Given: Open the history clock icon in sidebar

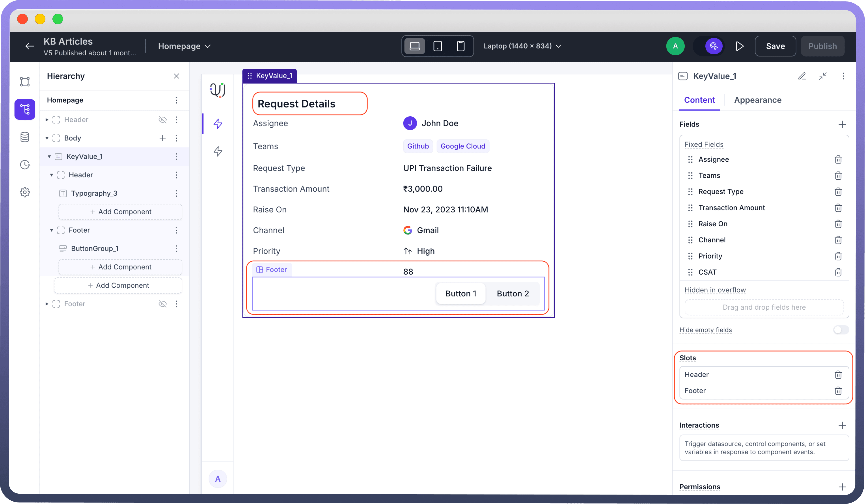Looking at the screenshot, I should coord(25,165).
